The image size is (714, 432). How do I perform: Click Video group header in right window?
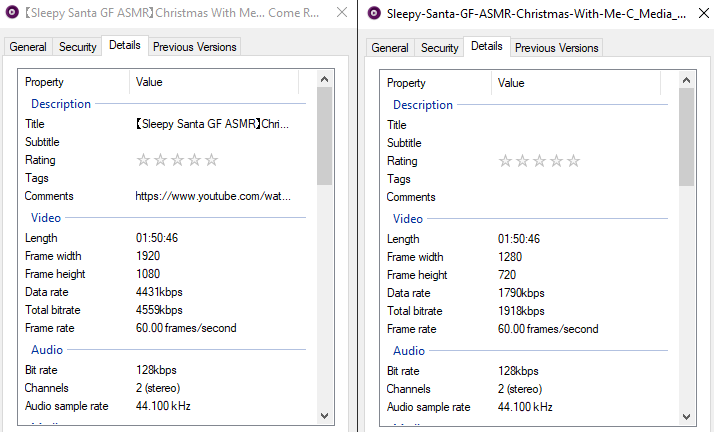point(408,219)
